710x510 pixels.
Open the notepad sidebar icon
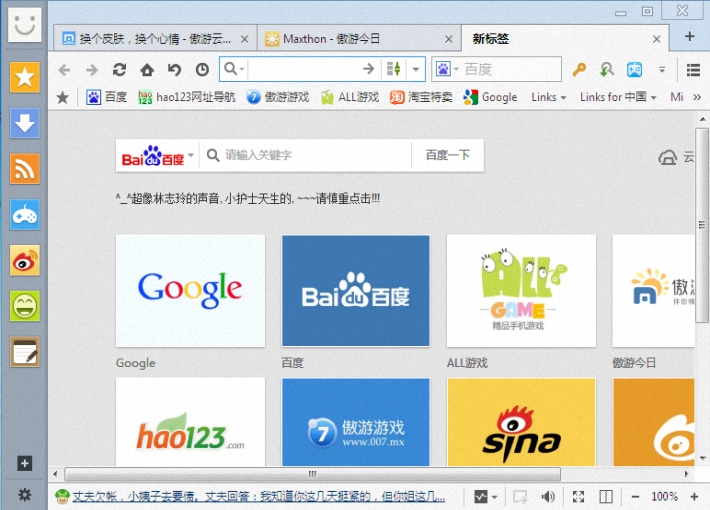[x=24, y=352]
